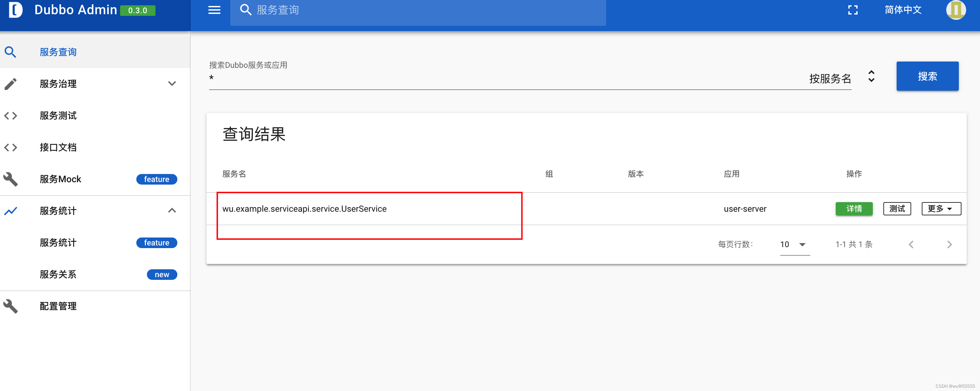
Task: Open the 服务关系 menu item
Action: click(58, 275)
